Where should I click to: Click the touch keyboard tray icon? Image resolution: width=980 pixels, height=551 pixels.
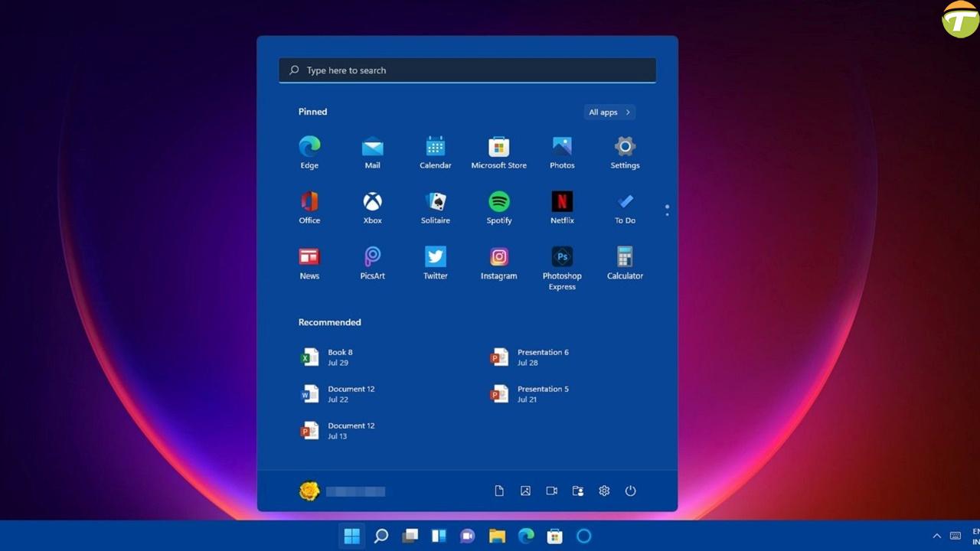coord(955,536)
